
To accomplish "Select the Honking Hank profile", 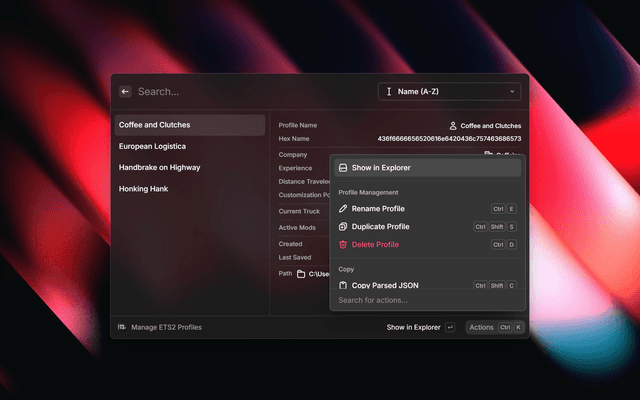I will pos(142,188).
